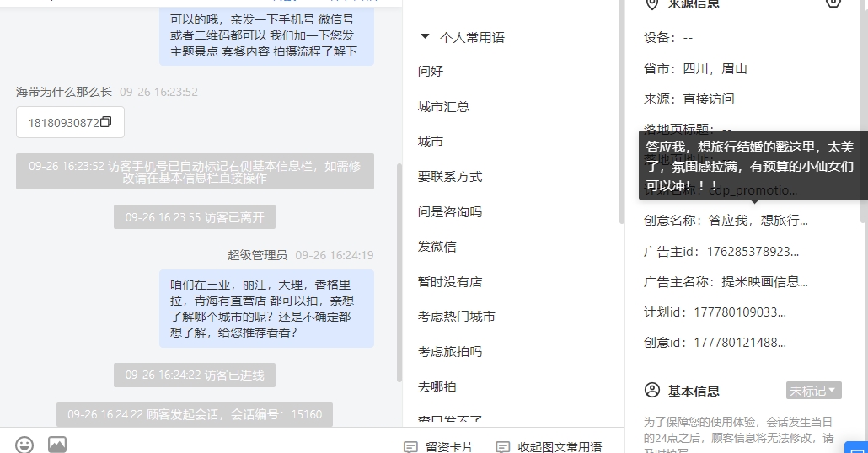Click the 广告主名称 提米映画信息 field
Viewport: 868px width, 453px height.
coord(726,281)
